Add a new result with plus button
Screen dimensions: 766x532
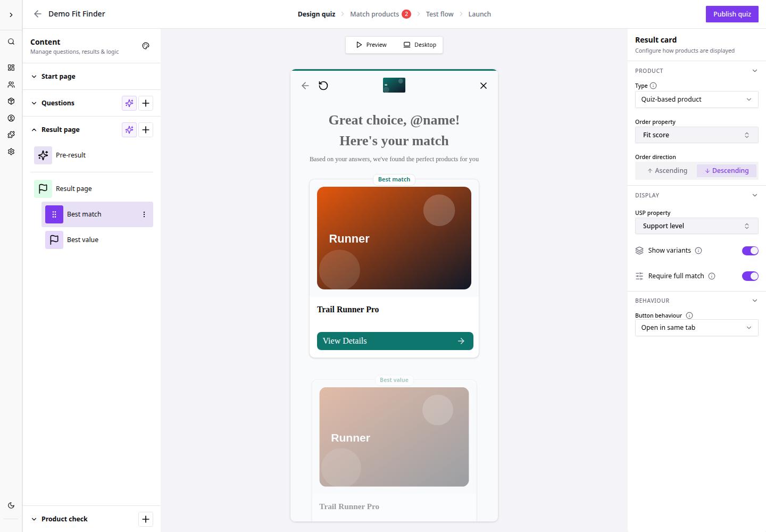(x=146, y=130)
